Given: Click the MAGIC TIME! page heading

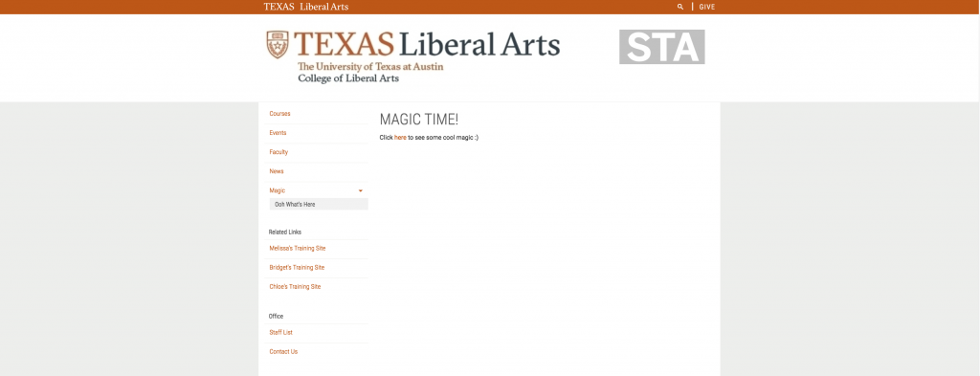Looking at the screenshot, I should click(x=419, y=120).
